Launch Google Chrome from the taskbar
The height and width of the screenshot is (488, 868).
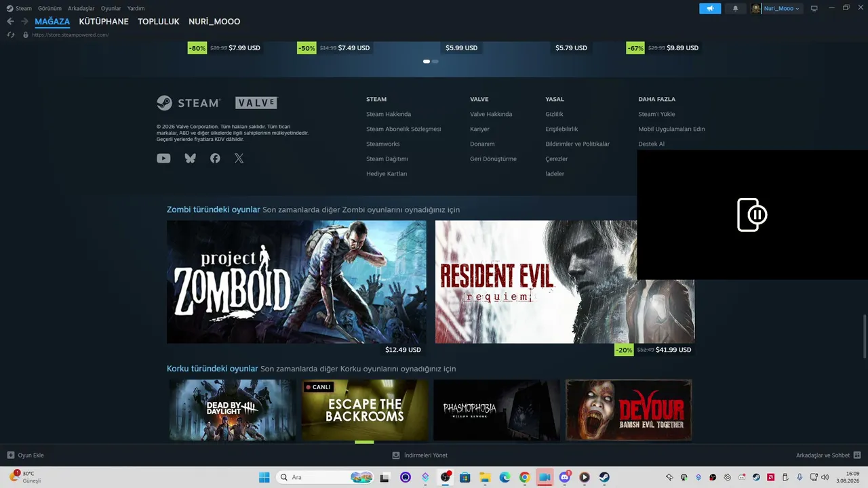click(x=524, y=477)
